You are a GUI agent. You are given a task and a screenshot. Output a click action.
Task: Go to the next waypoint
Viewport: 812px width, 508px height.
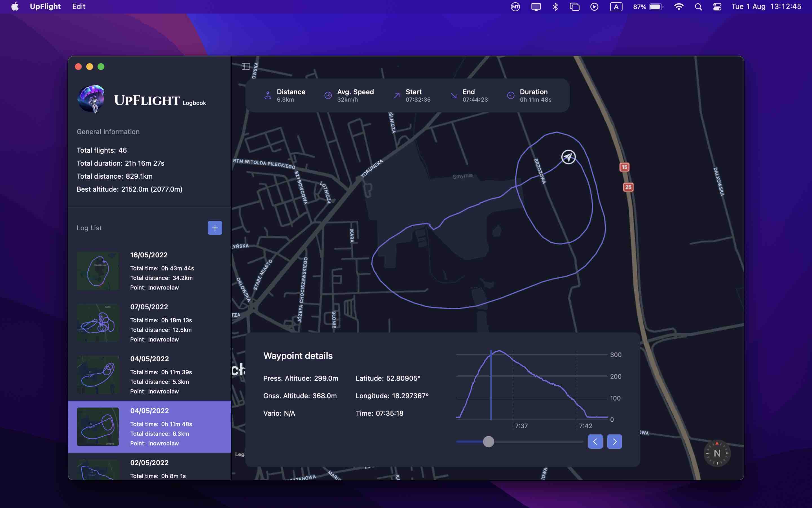(614, 441)
